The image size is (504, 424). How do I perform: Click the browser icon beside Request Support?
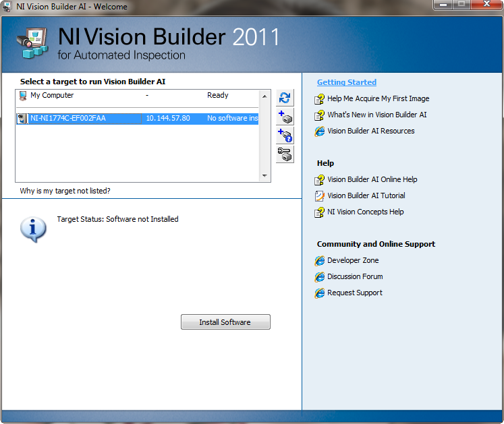(x=320, y=293)
